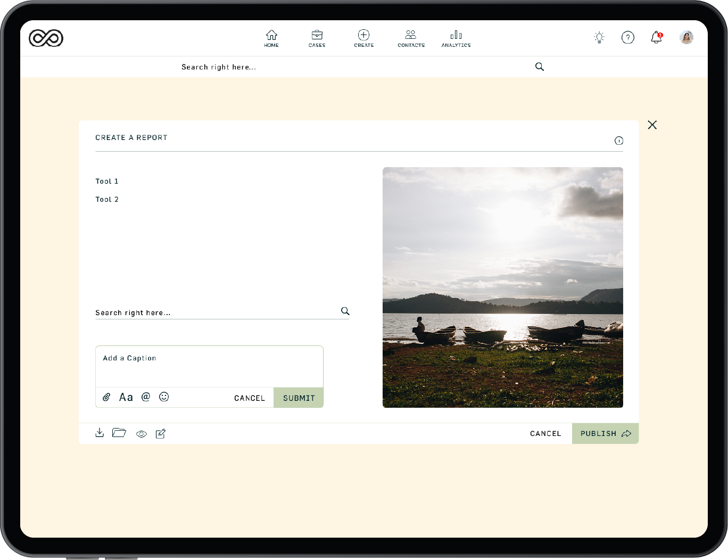Click the top search magnifier icon

540,67
